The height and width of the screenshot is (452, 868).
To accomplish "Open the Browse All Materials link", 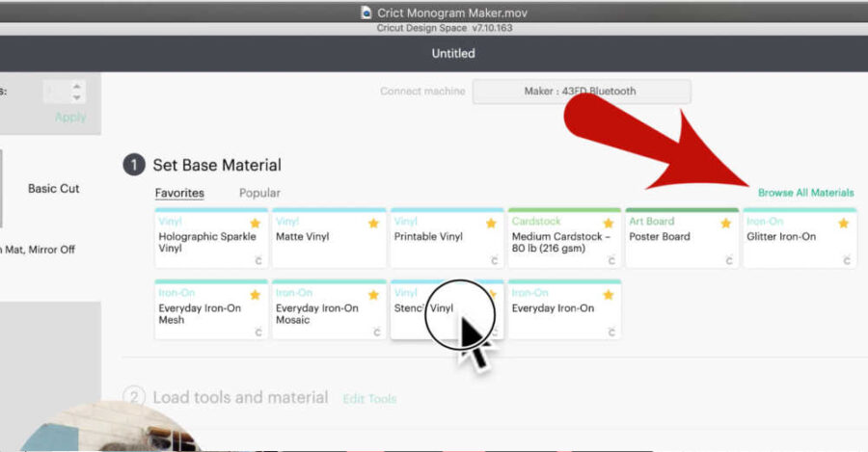I will click(x=806, y=193).
